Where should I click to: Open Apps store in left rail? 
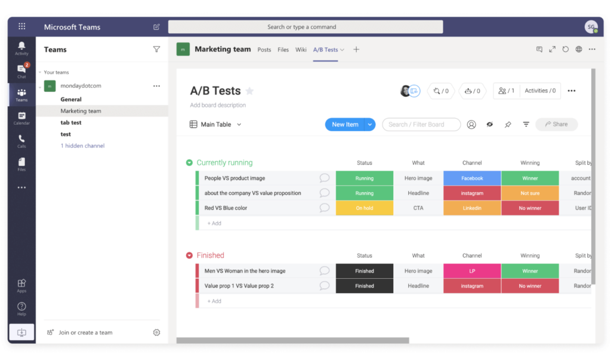click(21, 286)
